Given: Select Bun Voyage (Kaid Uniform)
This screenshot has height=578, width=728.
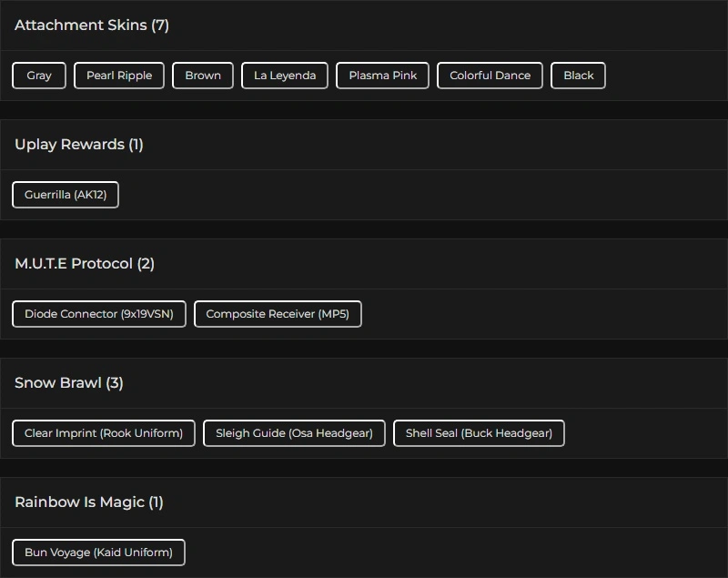Looking at the screenshot, I should [x=98, y=553].
